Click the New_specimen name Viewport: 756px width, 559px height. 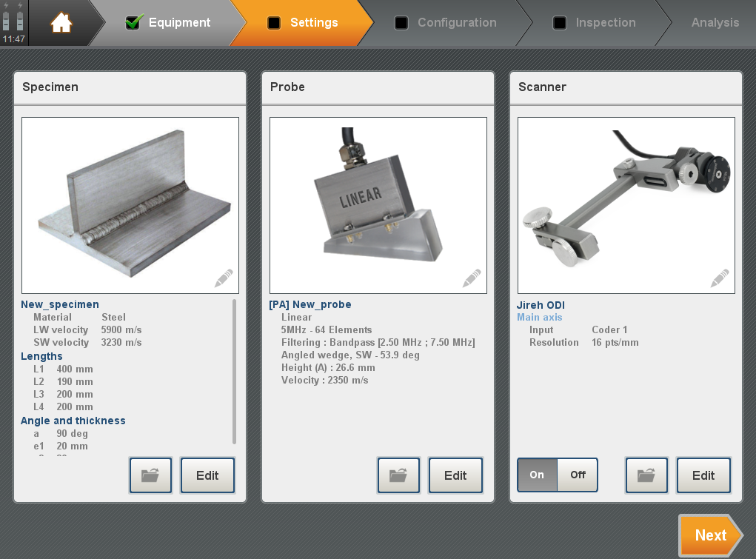click(60, 304)
